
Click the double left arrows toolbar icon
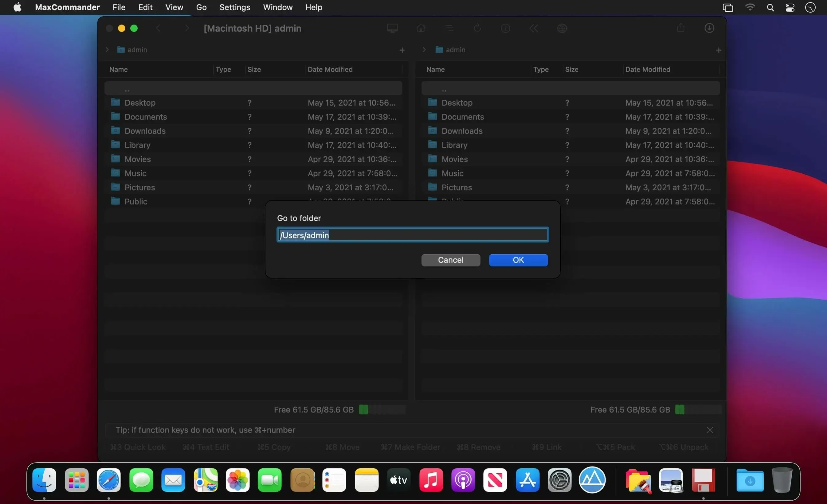[534, 28]
